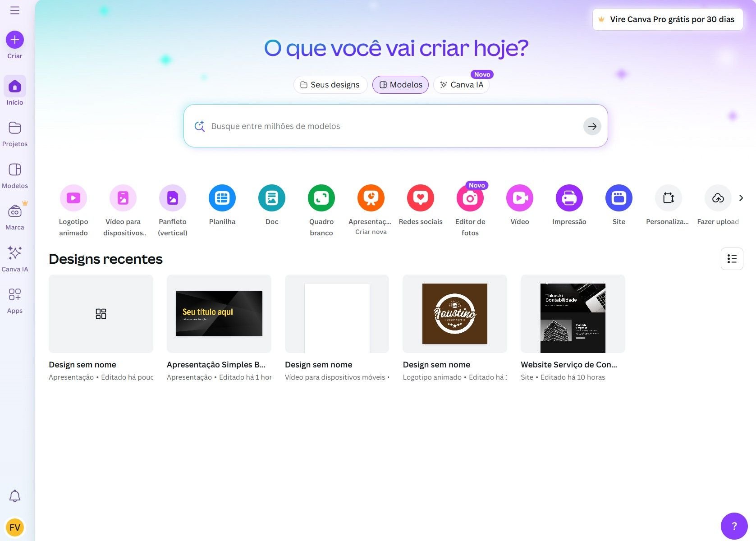Choose Personalizar tamanho custom size
This screenshot has height=541, width=756.
click(669, 198)
